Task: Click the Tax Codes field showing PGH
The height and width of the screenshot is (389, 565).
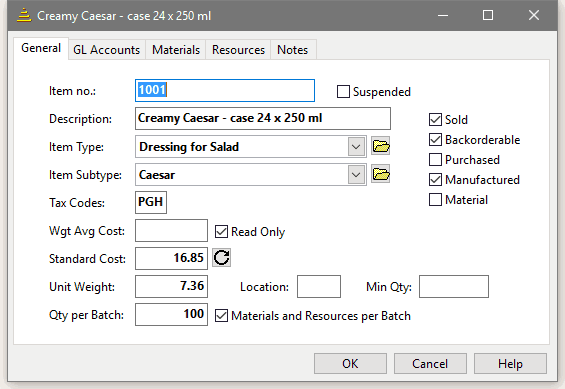Action: click(151, 202)
